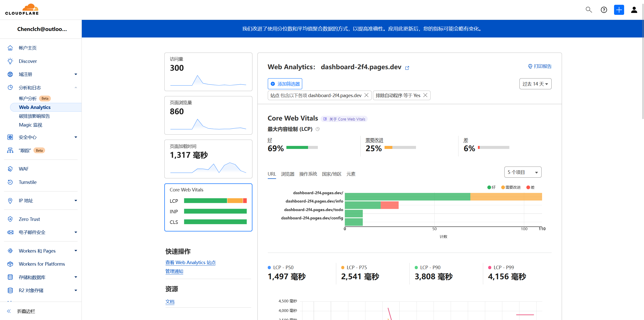Select the 页面浏览量 860 card
644x320 pixels.
pos(208,115)
